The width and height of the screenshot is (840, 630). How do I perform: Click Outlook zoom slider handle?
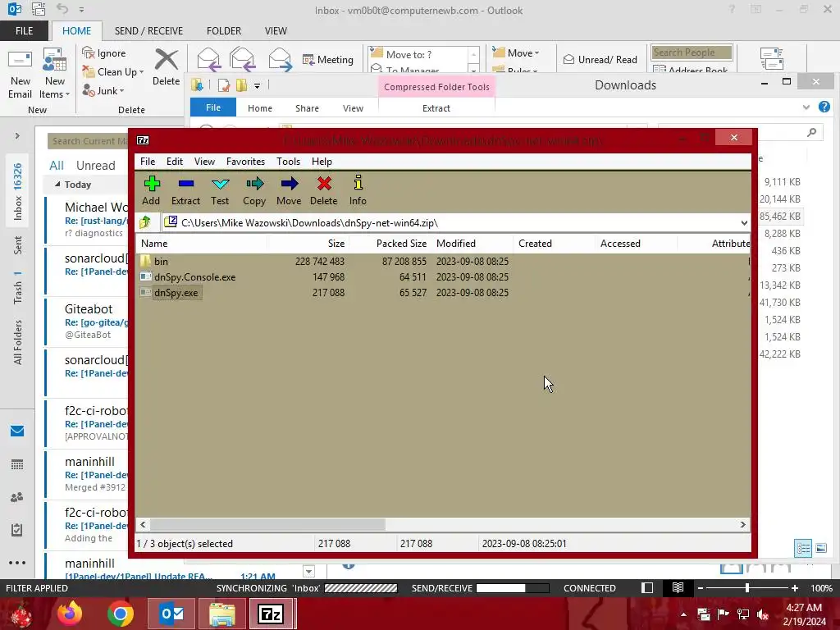click(x=746, y=588)
